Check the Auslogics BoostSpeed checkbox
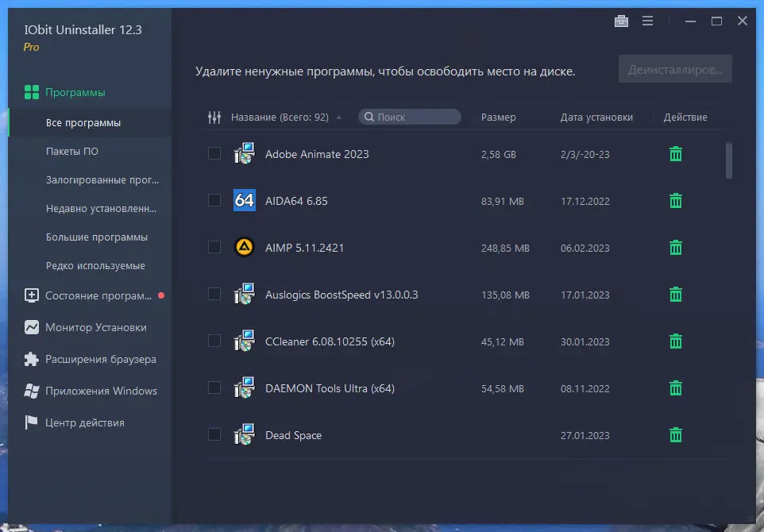The image size is (764, 532). click(214, 294)
